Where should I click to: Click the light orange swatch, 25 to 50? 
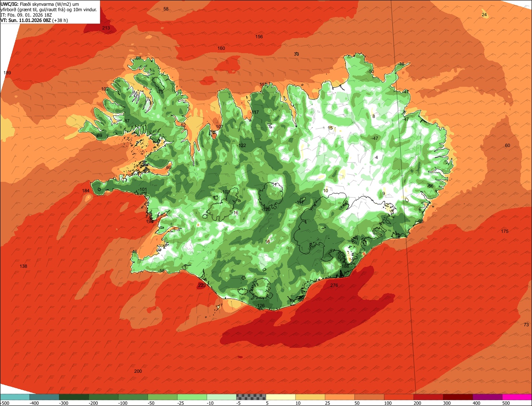pos(340,397)
